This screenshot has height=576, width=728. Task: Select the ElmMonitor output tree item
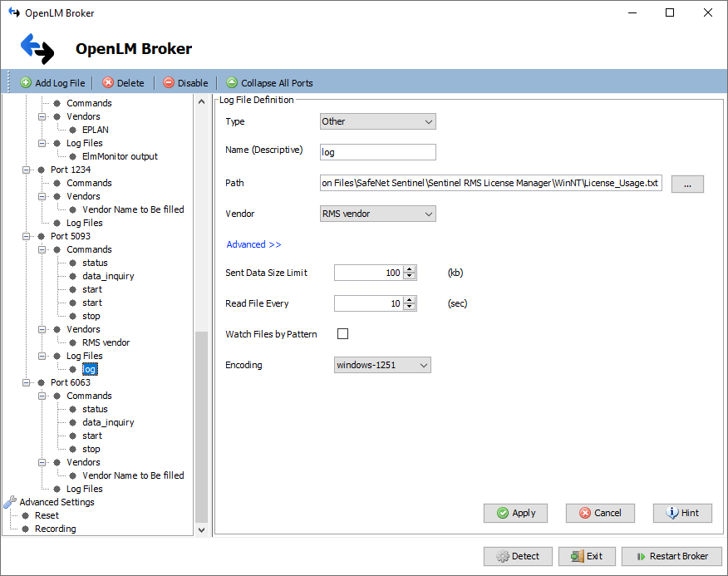(120, 155)
